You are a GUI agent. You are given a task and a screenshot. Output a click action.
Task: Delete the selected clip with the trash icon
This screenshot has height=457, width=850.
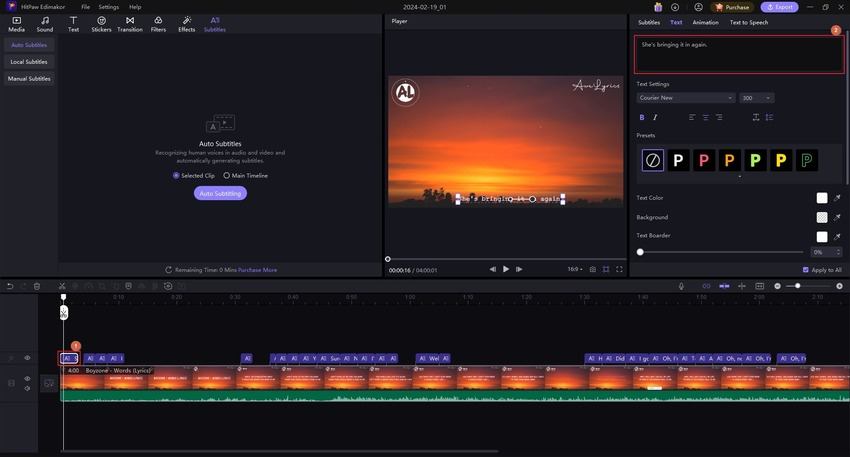pos(37,286)
